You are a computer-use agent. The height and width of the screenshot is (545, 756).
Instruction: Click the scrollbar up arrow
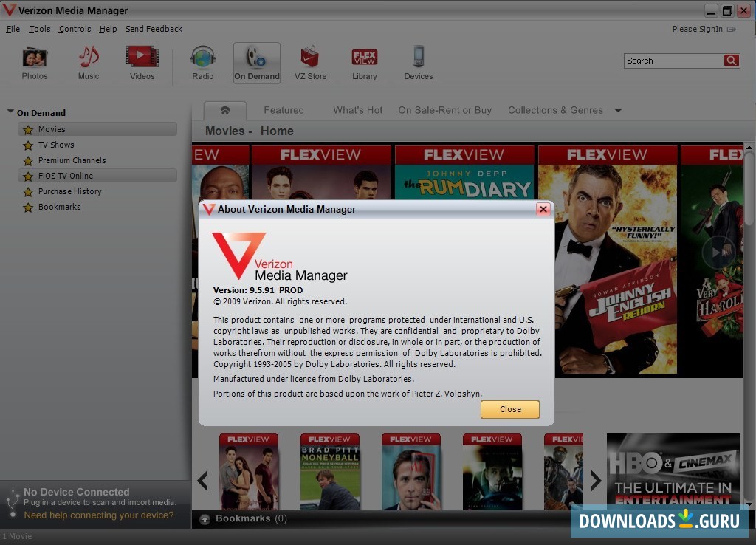[x=749, y=147]
